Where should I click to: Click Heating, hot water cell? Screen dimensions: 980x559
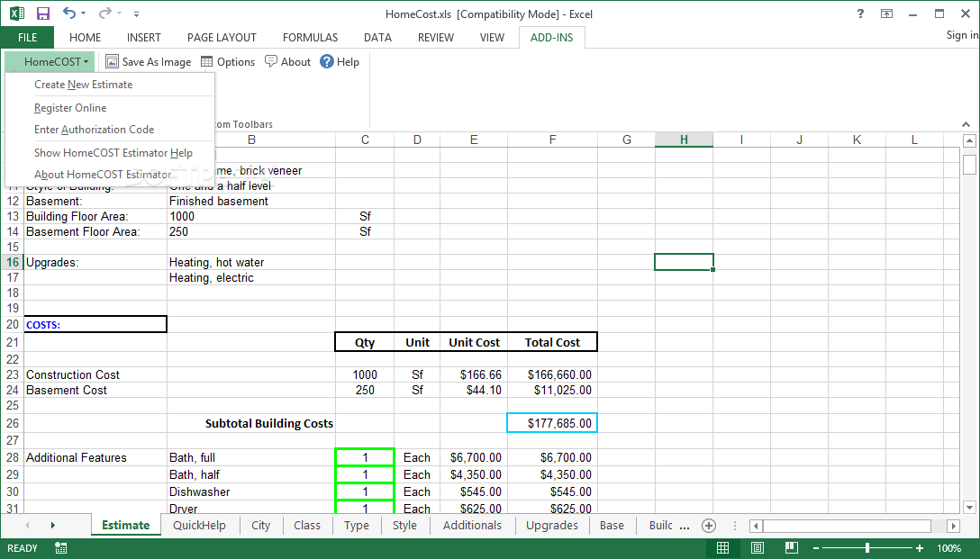point(251,262)
